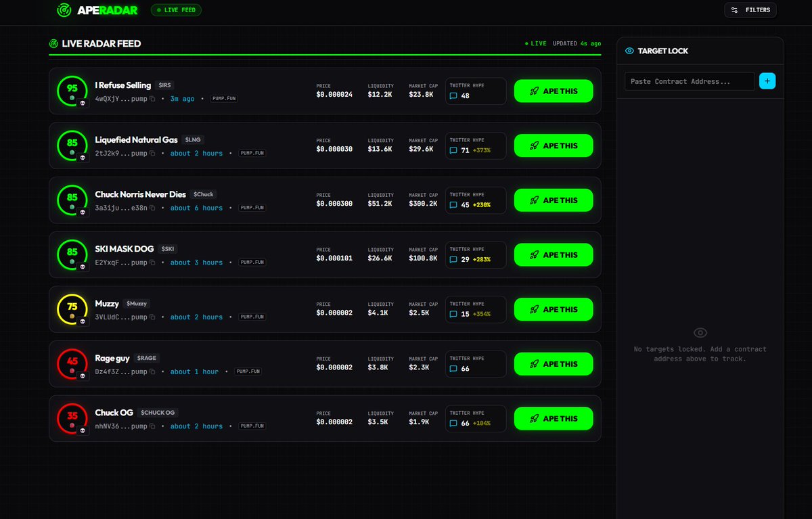
Task: Click the 85 score ring for Liquefied Natural Gas
Action: [x=72, y=145]
